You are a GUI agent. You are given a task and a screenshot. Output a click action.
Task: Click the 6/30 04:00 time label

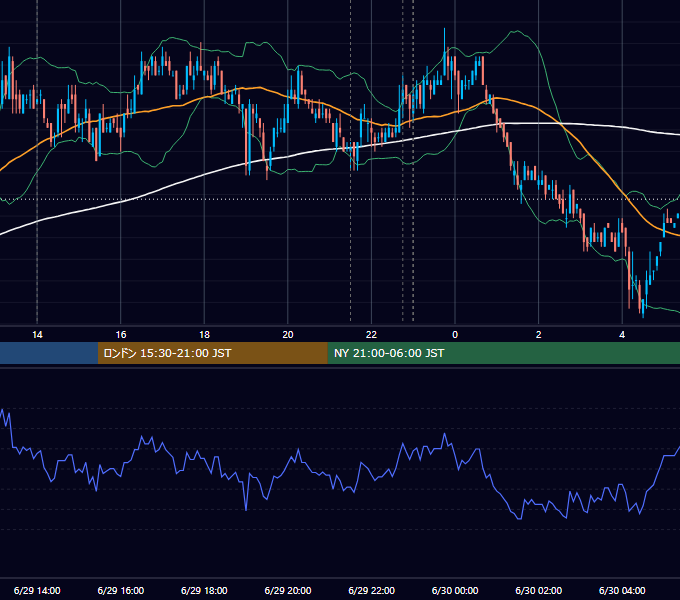(x=622, y=590)
